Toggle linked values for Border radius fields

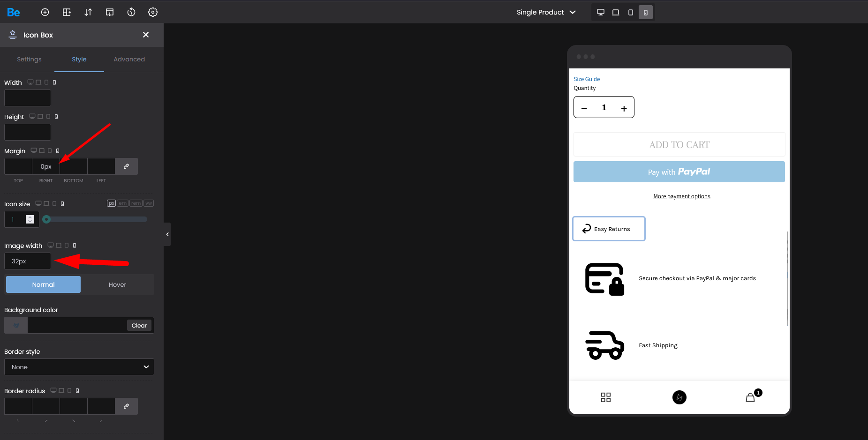(126, 406)
